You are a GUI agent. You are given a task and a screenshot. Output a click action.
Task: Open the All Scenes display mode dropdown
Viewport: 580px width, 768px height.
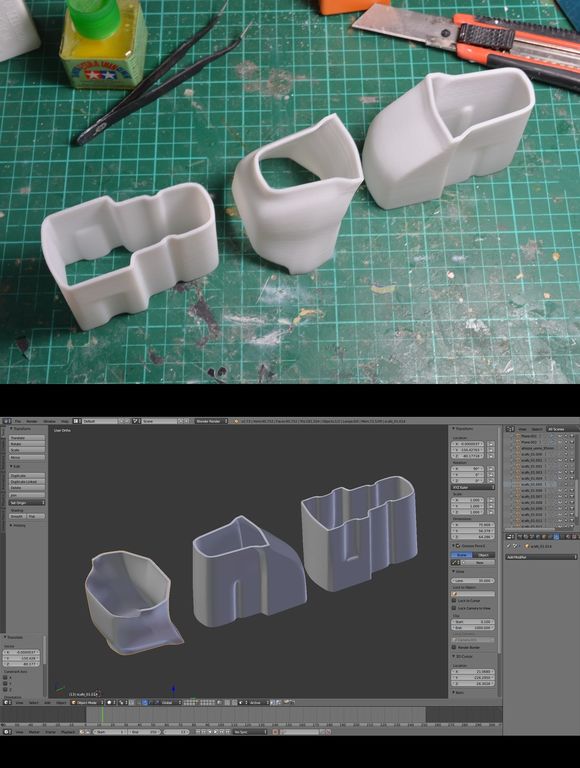pyautogui.click(x=562, y=429)
